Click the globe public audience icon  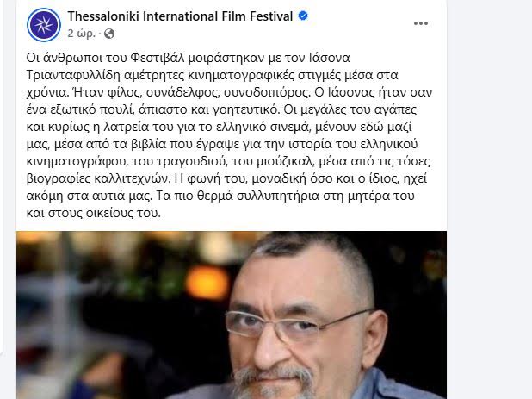(109, 34)
